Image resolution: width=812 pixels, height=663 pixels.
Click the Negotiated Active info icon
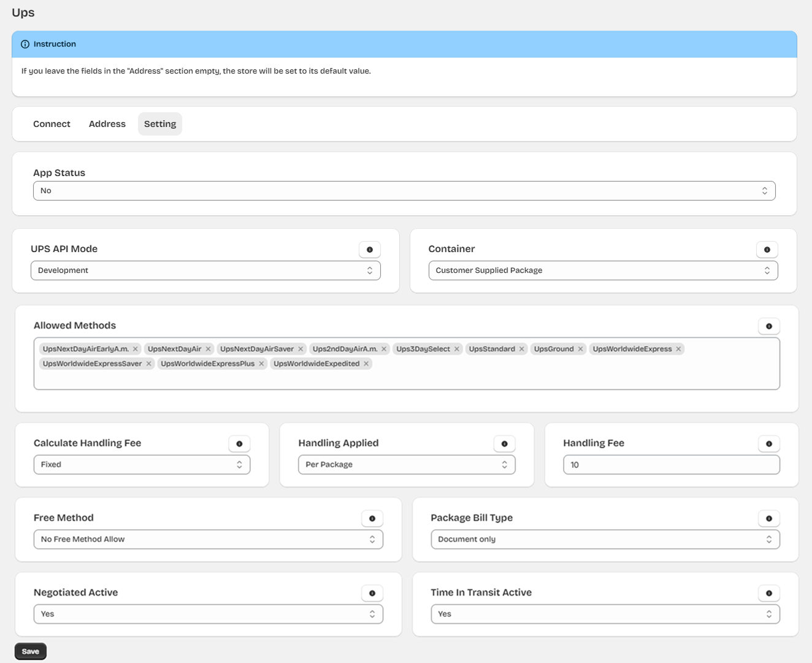[x=372, y=594]
